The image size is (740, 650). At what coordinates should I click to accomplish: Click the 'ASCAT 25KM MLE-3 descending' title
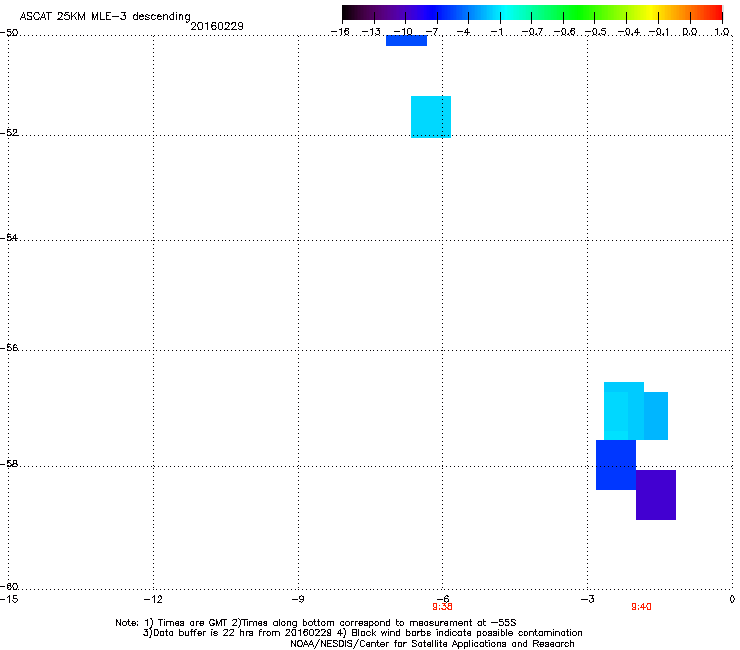(105, 16)
